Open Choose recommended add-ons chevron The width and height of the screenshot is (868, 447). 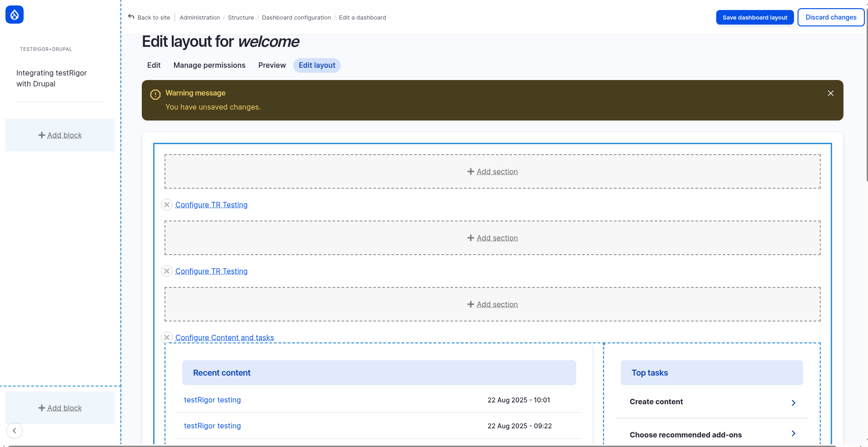793,433
